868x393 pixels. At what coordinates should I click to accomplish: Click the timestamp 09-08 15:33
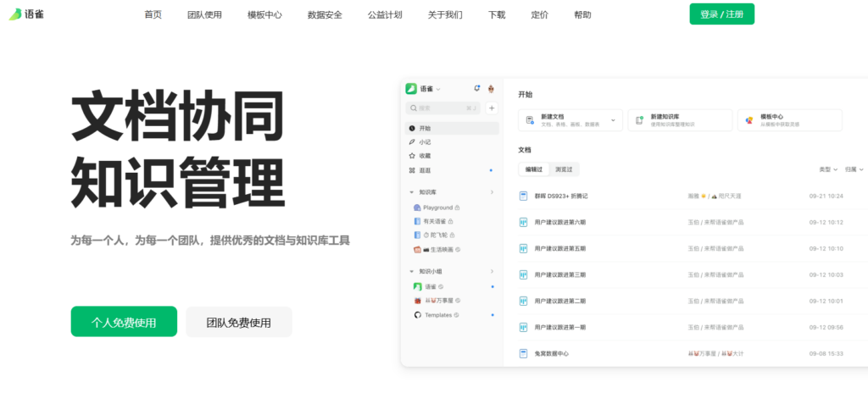[826, 354]
